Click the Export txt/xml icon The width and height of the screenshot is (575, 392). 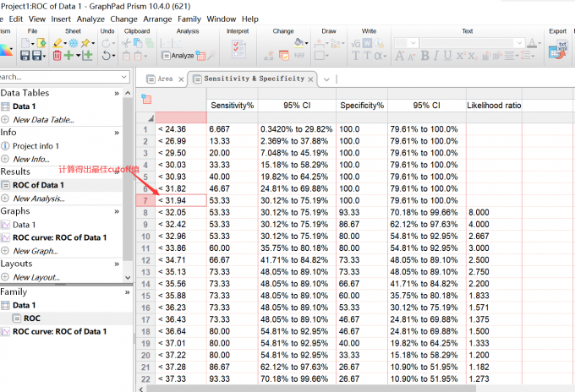point(558,50)
